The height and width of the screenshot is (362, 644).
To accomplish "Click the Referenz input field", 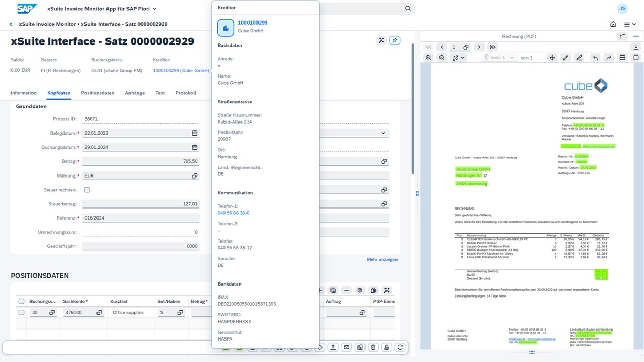I will click(141, 218).
